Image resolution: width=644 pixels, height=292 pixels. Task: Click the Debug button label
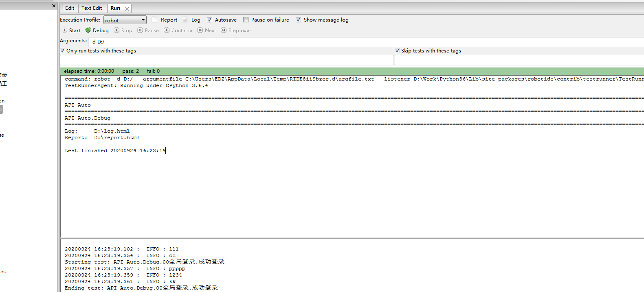point(101,30)
